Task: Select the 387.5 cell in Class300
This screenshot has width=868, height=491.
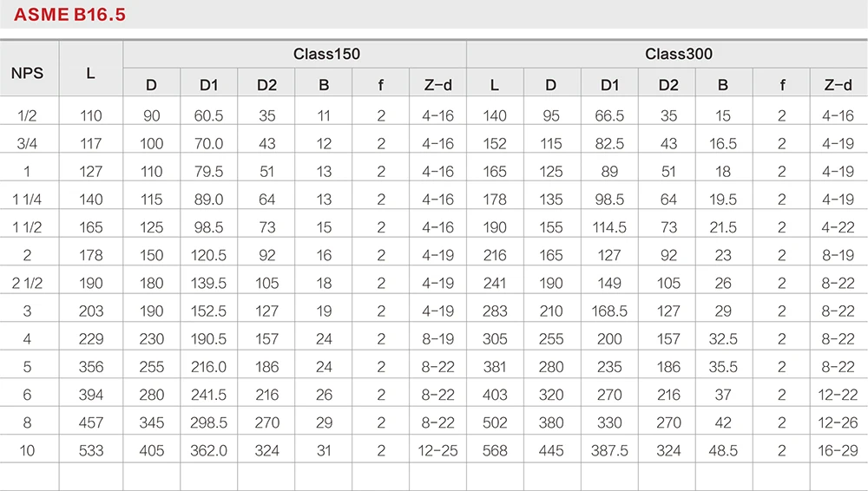Action: [x=610, y=450]
